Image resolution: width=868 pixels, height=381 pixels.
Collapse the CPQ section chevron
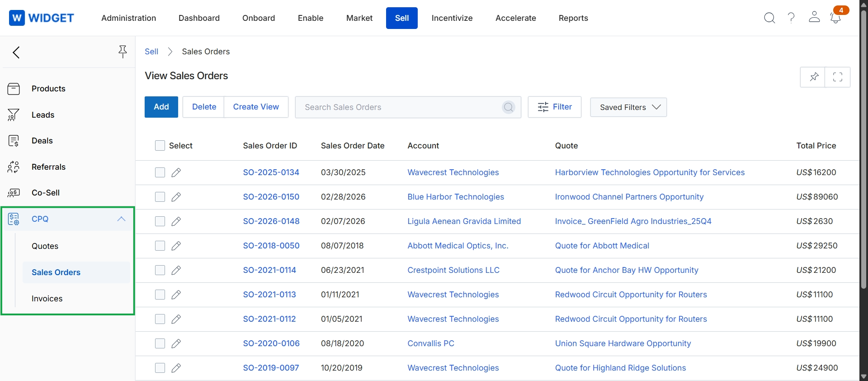(x=121, y=219)
